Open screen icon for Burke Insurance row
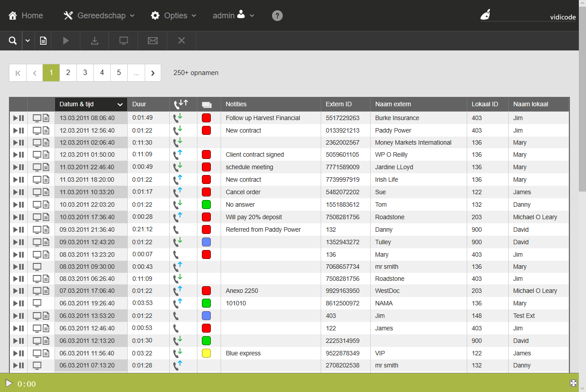 (x=37, y=118)
